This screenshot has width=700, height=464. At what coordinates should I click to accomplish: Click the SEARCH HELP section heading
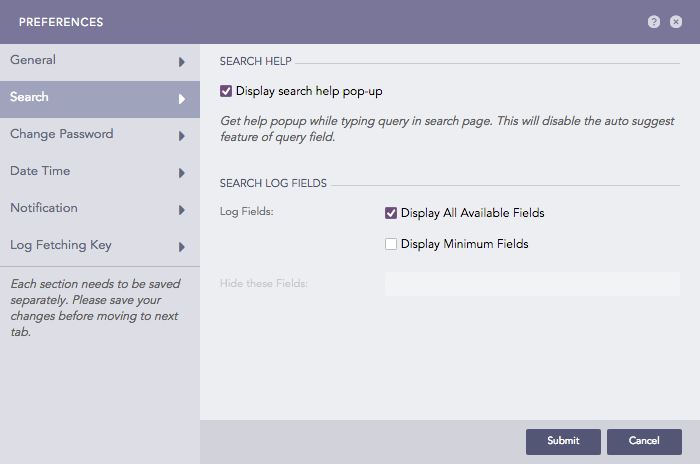255,61
